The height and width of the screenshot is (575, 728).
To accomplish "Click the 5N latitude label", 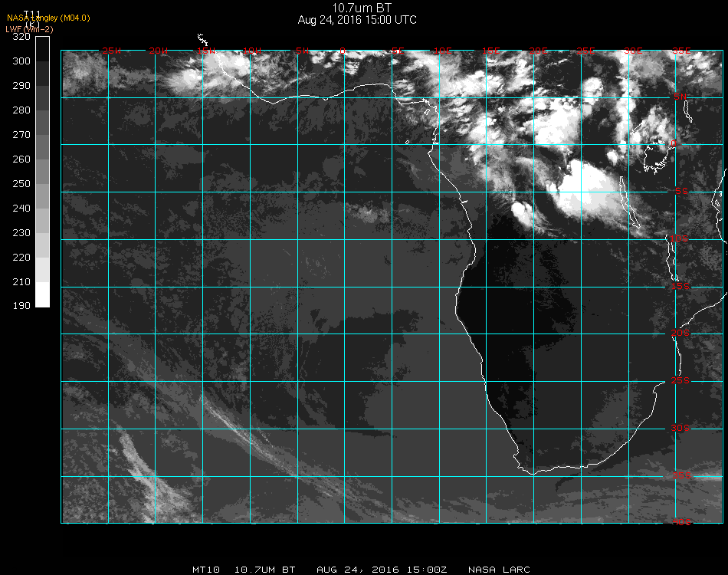I will [x=680, y=97].
